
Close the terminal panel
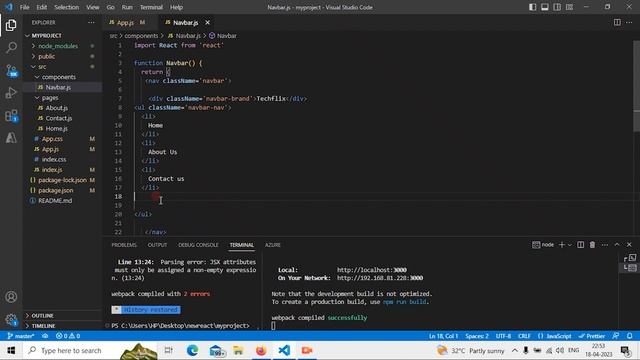coord(629,244)
